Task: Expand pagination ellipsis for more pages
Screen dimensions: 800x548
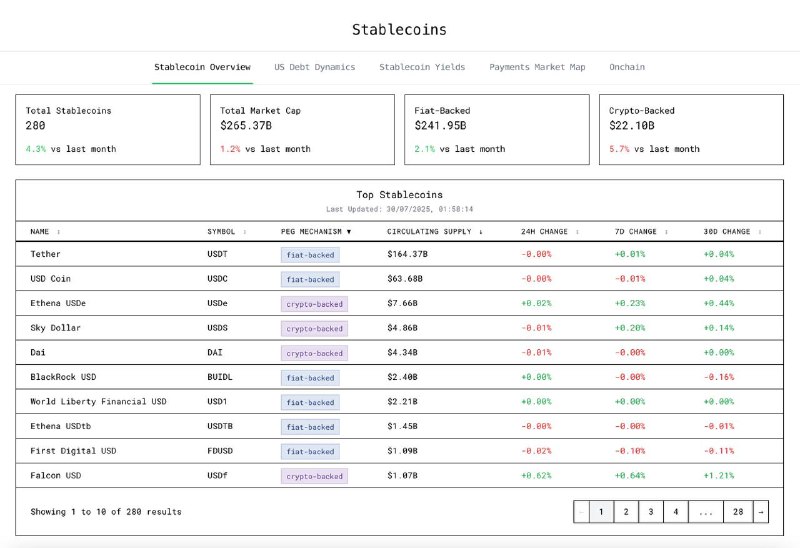Action: [x=705, y=511]
